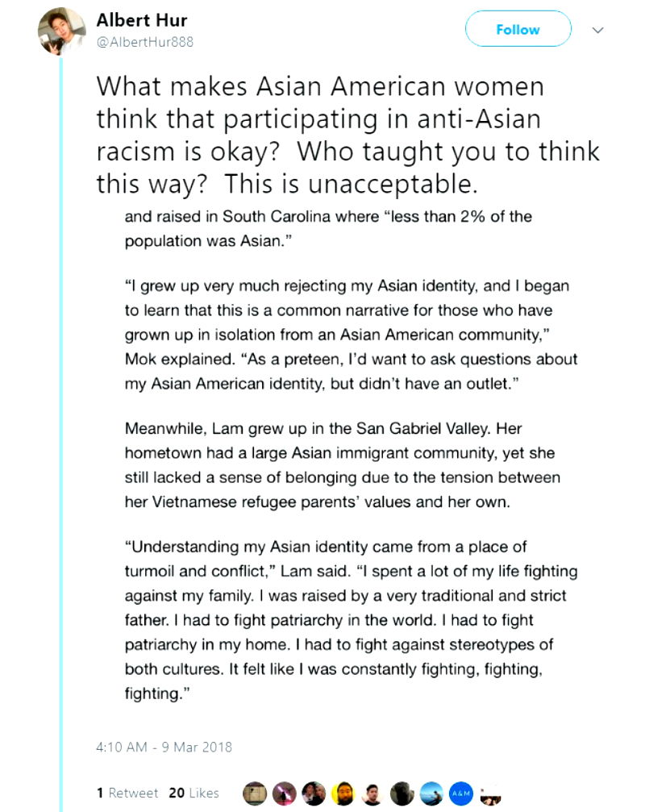
Task: Click the light-blue sky liker avatar
Action: [x=431, y=793]
